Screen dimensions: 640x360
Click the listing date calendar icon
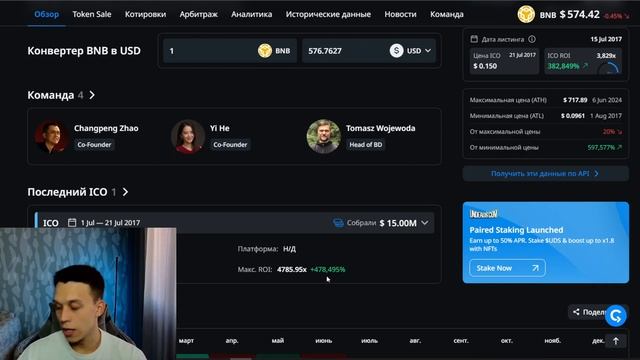[474, 39]
